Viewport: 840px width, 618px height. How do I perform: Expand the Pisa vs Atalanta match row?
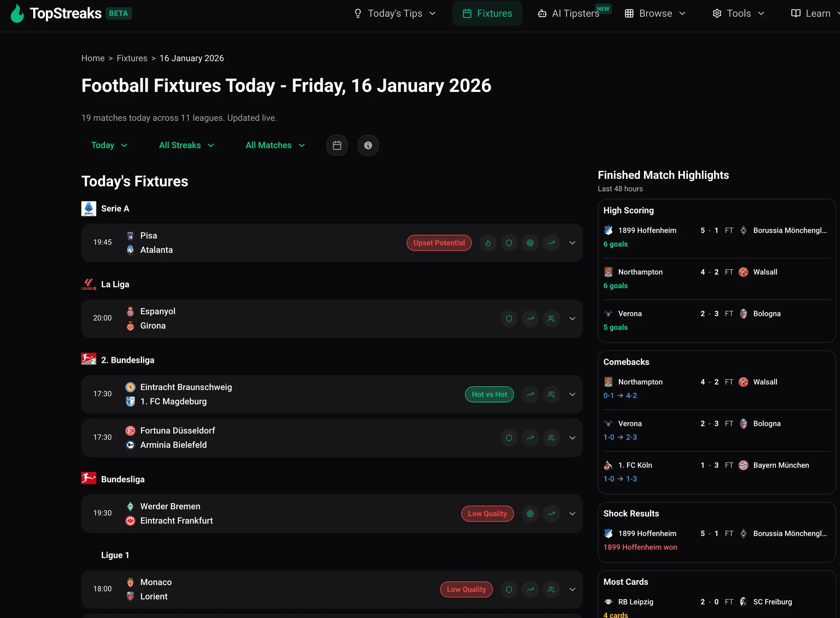click(572, 243)
